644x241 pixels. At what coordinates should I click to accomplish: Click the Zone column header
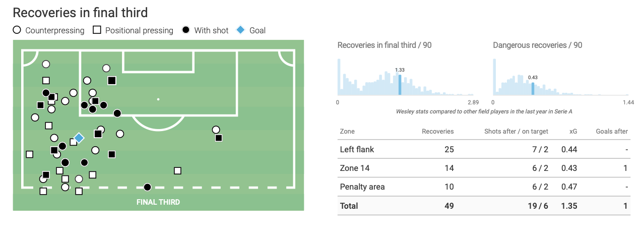(347, 131)
